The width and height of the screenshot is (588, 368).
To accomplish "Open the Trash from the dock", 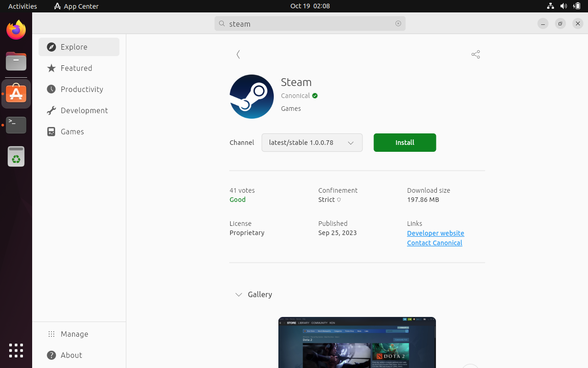I will (16, 156).
